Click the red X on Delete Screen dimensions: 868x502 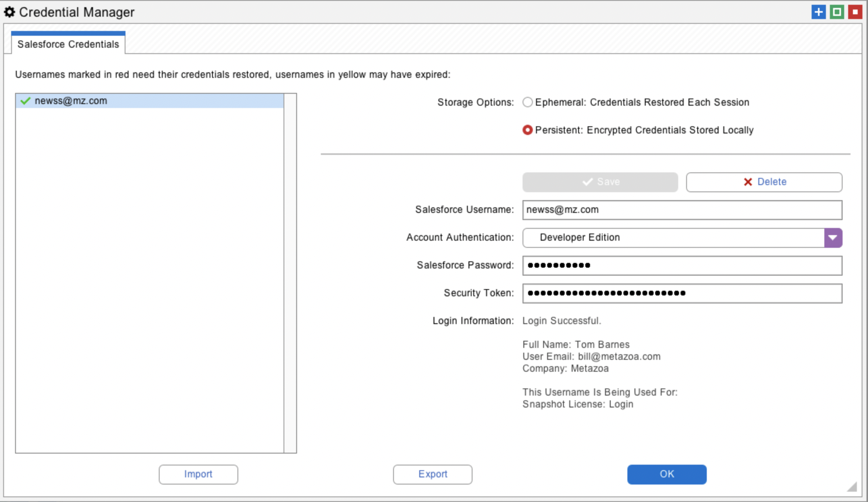(x=748, y=182)
